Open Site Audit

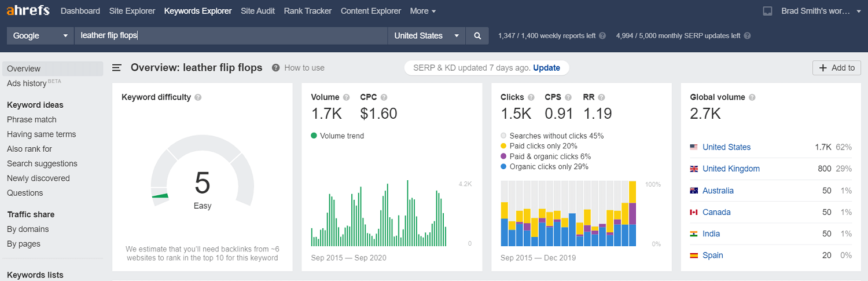(x=258, y=11)
